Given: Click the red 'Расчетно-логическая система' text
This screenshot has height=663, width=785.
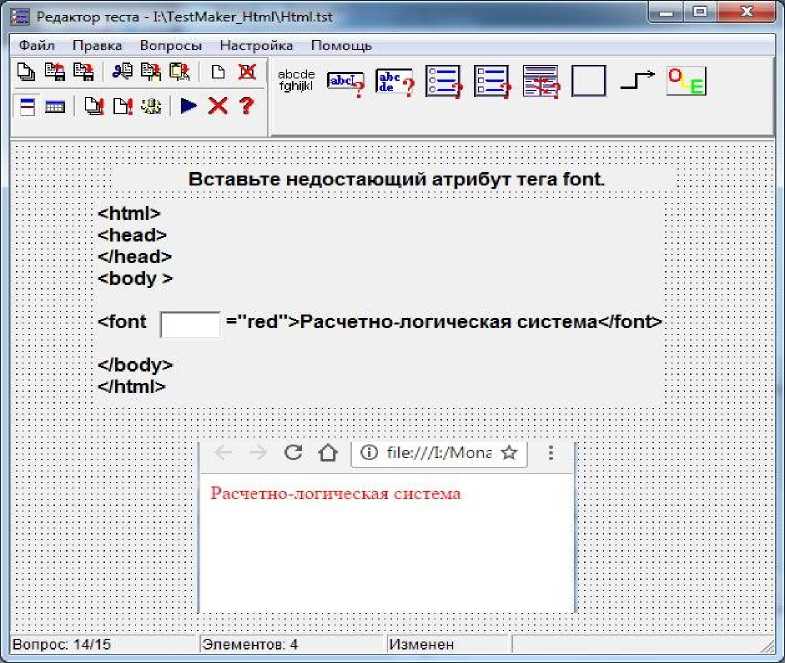Looking at the screenshot, I should pyautogui.click(x=335, y=493).
